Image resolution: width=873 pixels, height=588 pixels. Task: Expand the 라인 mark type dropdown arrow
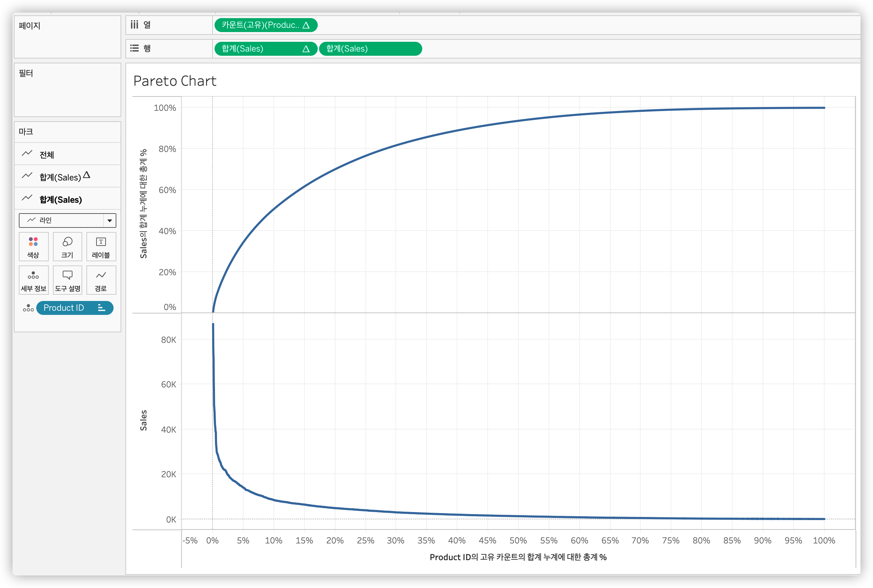pos(109,220)
